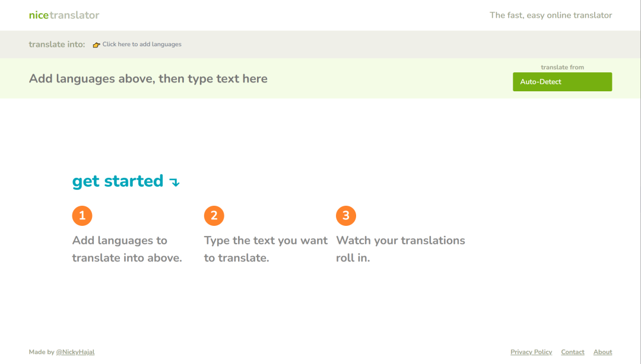641x364 pixels.
Task: Click the orange number 2 circle
Action: pos(214,216)
